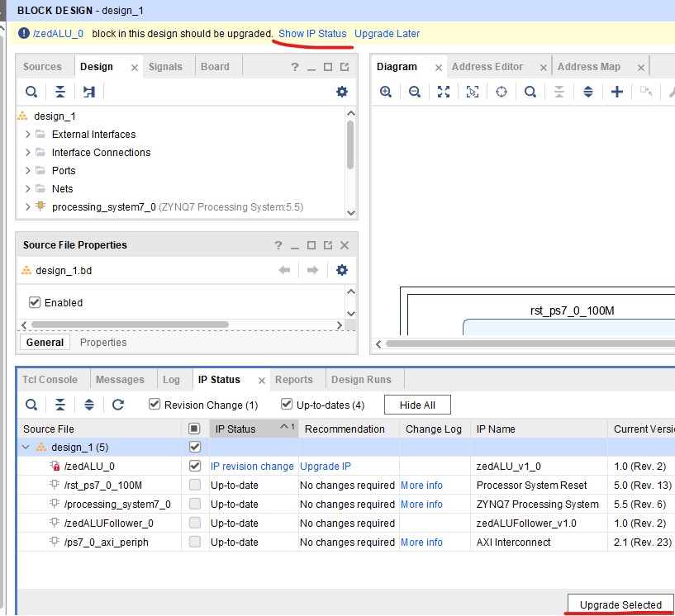Click the zoom in icon in Diagram toolbar
The height and width of the screenshot is (616, 675).
[x=386, y=92]
